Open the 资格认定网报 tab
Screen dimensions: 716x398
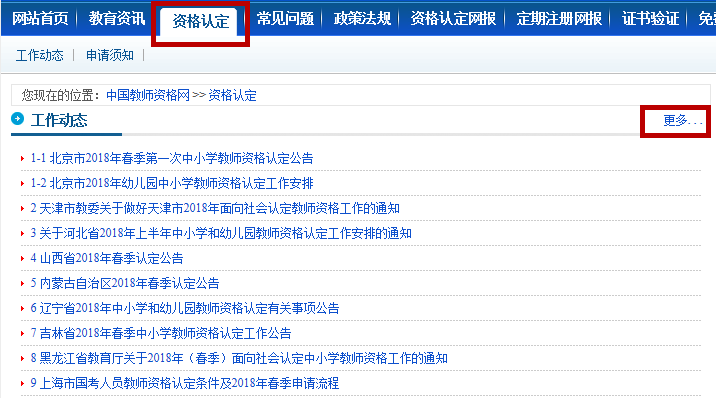tap(453, 18)
